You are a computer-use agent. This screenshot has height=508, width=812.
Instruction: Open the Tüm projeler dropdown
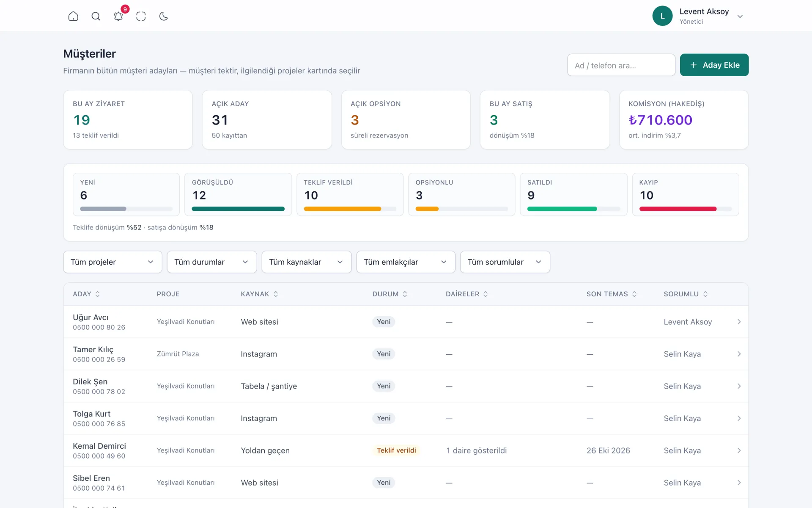[x=112, y=262]
